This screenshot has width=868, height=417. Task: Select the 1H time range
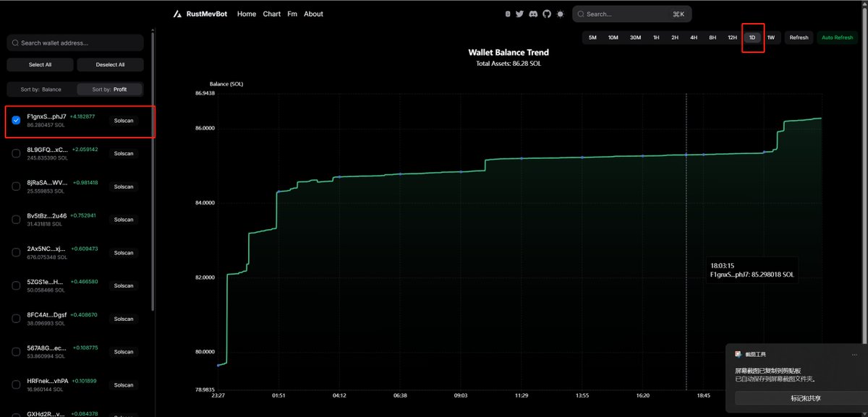pyautogui.click(x=656, y=38)
